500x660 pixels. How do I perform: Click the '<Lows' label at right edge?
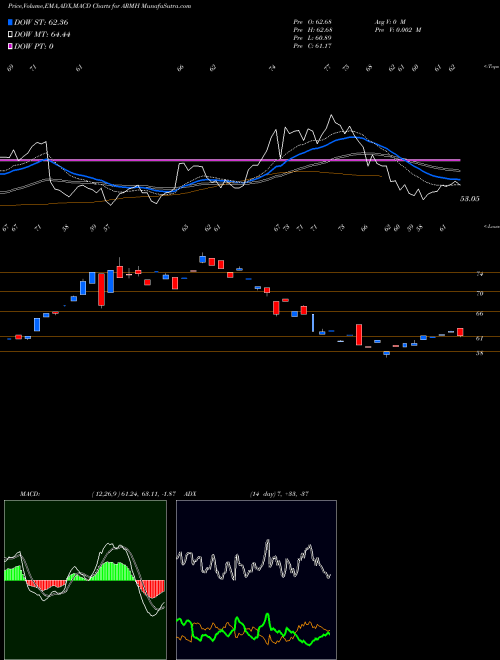491,226
